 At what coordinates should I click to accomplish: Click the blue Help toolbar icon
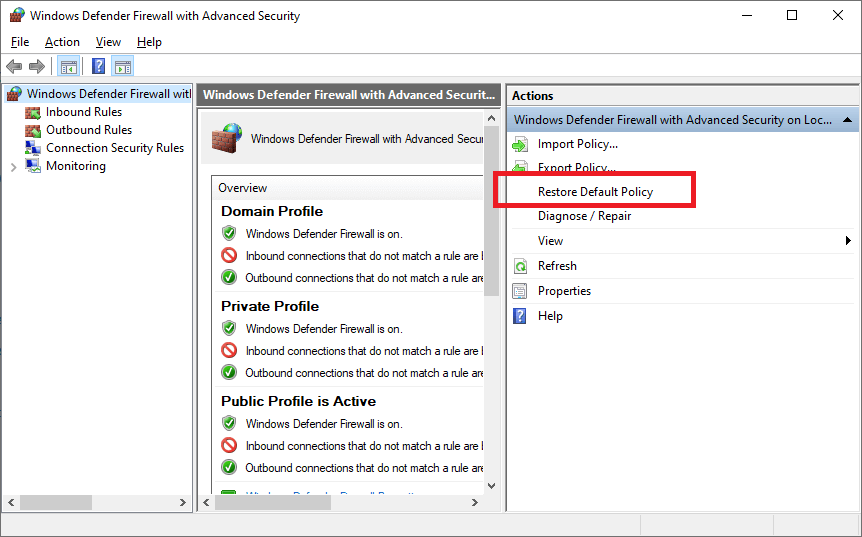click(98, 67)
